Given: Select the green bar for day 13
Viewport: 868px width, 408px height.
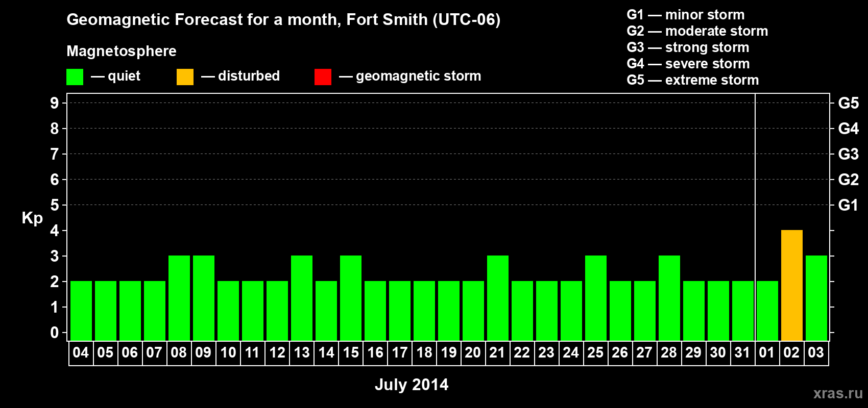Looking at the screenshot, I should [x=302, y=298].
